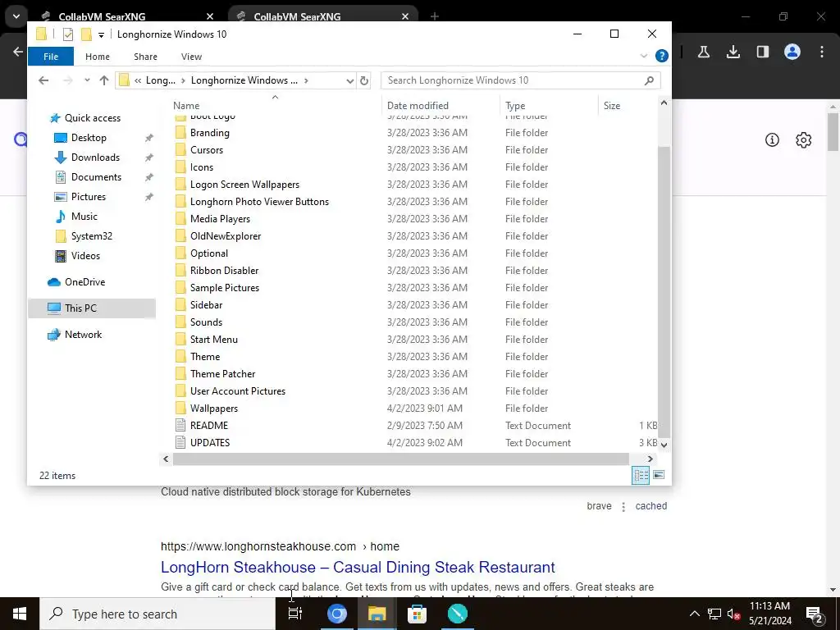The image size is (840, 630).
Task: Open Task View on taskbar
Action: pos(295,614)
